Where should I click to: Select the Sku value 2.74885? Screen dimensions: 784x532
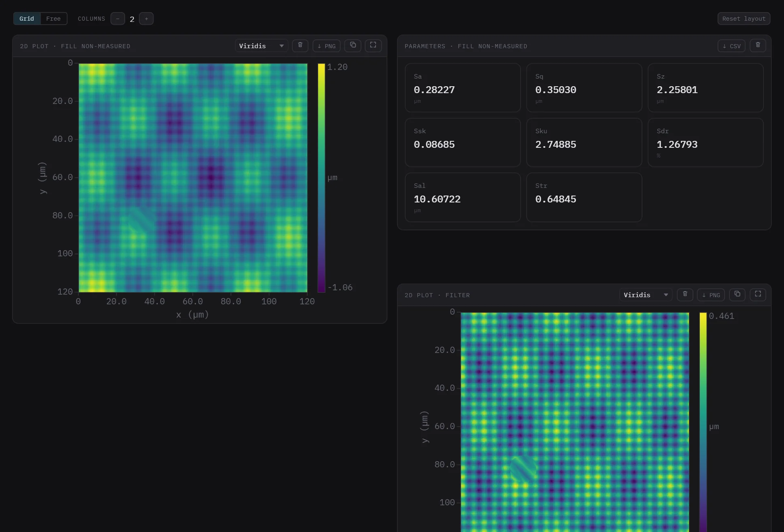pyautogui.click(x=556, y=145)
